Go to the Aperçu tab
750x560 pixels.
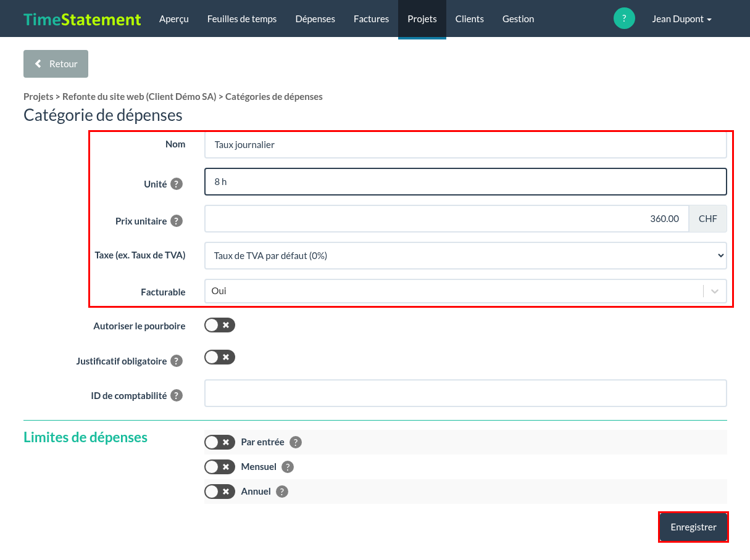click(x=174, y=19)
